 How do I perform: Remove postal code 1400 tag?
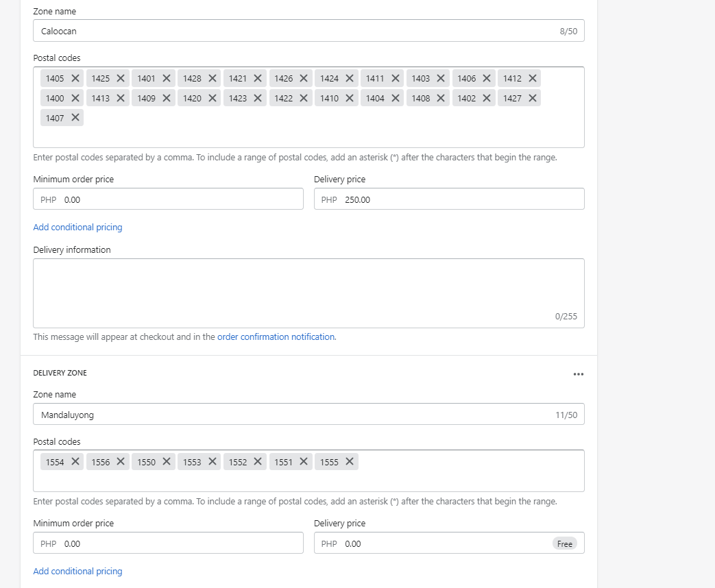pyautogui.click(x=75, y=98)
